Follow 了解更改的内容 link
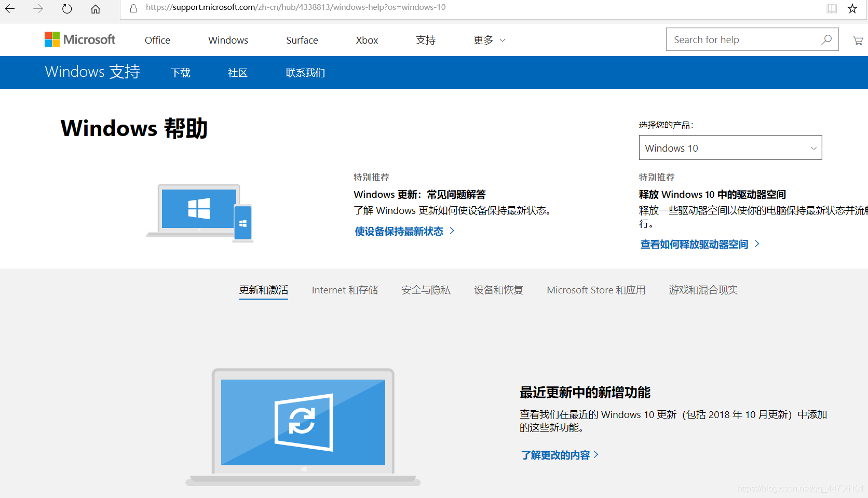868x498 pixels. point(559,455)
